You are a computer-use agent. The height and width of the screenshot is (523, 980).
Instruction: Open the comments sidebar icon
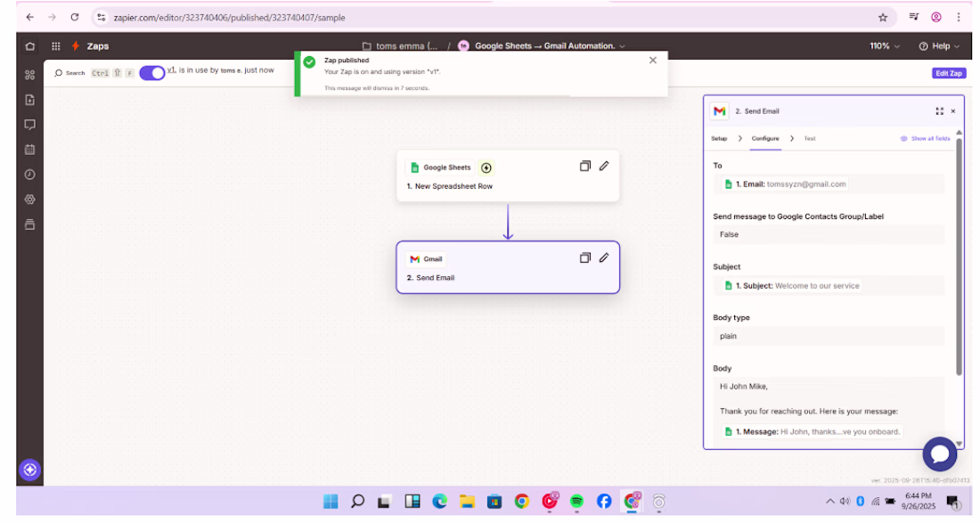(x=30, y=125)
